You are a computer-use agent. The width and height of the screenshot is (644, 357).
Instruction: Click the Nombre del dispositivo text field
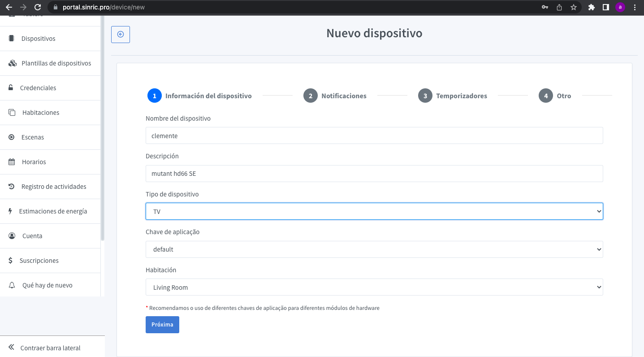tap(374, 135)
